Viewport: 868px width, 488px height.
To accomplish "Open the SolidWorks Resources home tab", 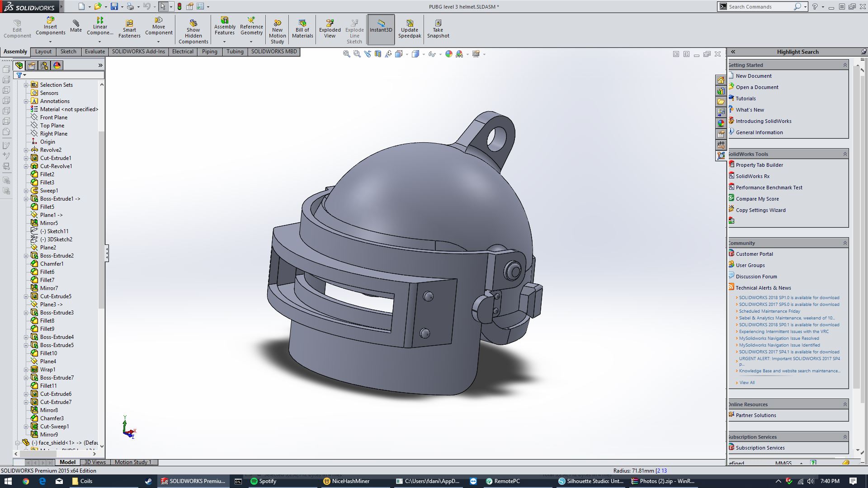I will coord(721,80).
